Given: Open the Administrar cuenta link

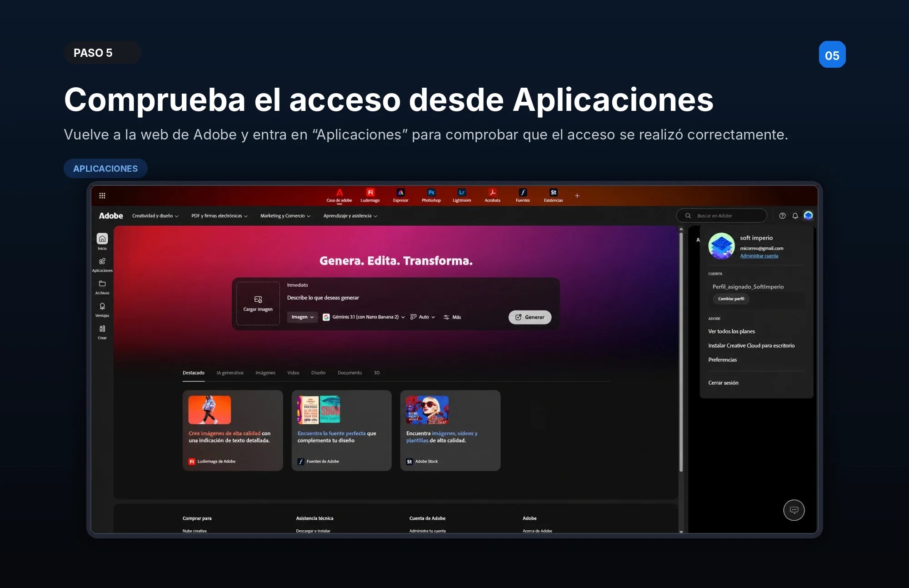Looking at the screenshot, I should (759, 256).
